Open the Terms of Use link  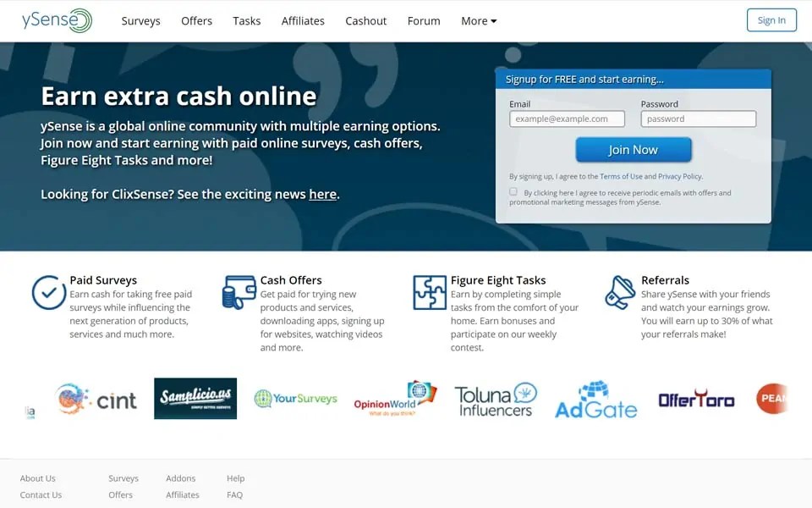(x=619, y=175)
